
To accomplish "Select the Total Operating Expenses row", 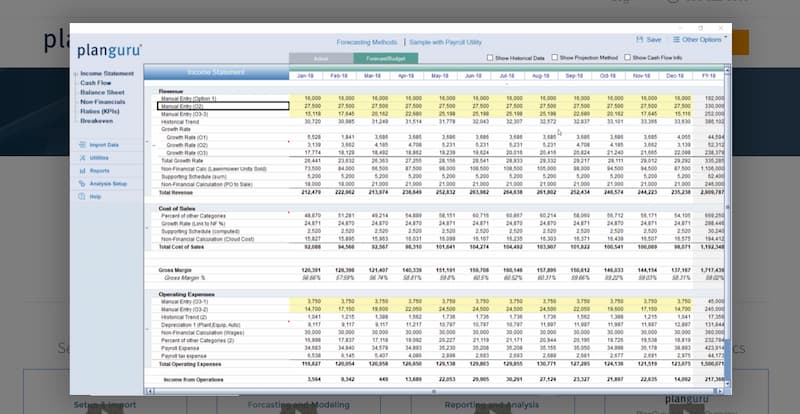I will point(190,364).
